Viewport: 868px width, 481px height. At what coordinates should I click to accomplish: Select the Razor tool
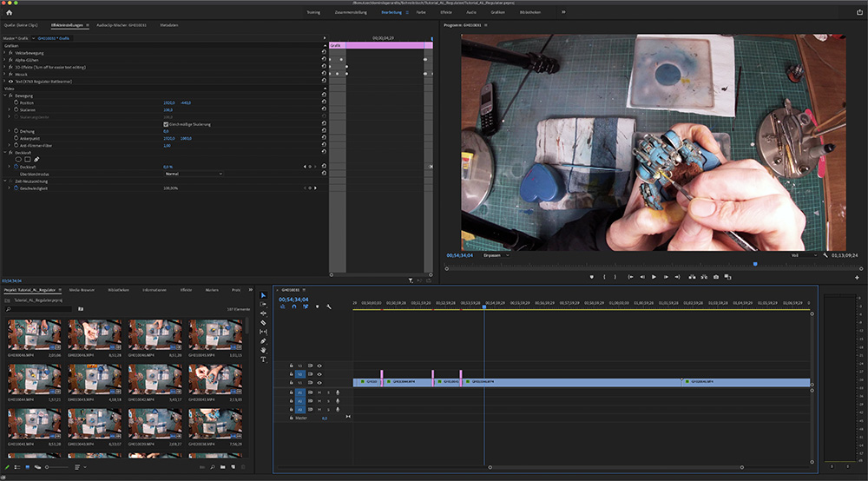pos(263,322)
